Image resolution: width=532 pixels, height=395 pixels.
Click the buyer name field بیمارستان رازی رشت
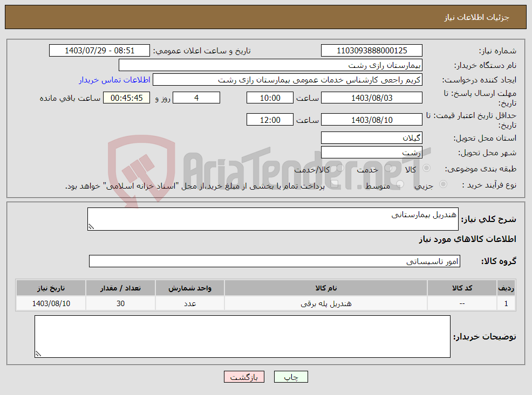click(270, 65)
